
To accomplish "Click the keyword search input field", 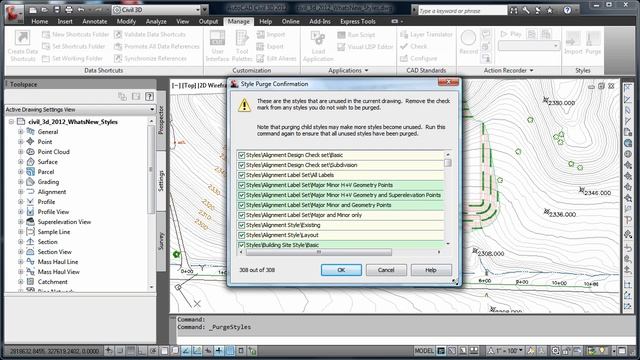I will click(462, 11).
